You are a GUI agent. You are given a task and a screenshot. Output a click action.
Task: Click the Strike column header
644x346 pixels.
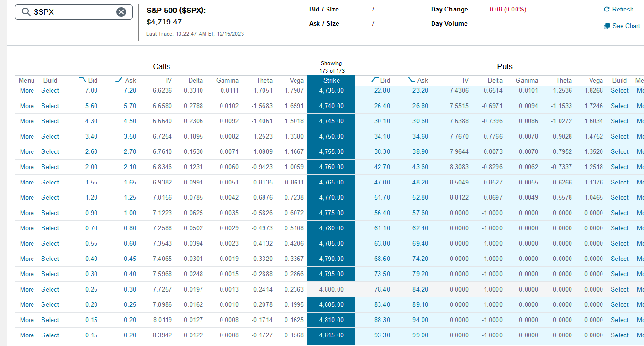point(331,80)
